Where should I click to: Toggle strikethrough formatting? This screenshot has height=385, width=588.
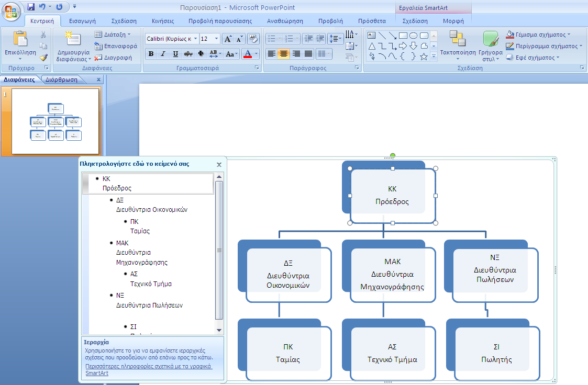point(188,54)
